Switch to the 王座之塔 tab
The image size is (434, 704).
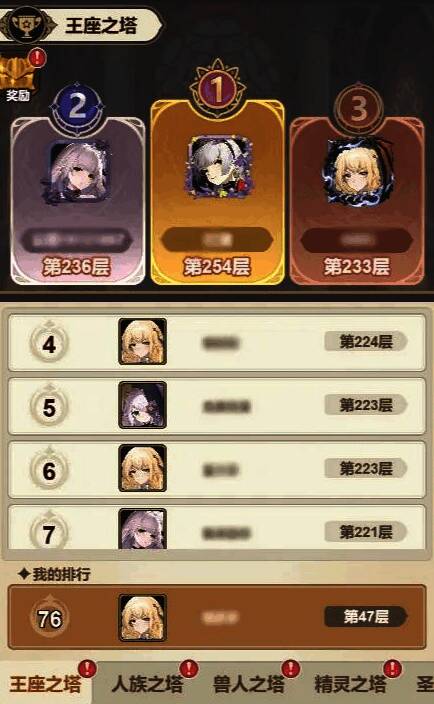46,684
